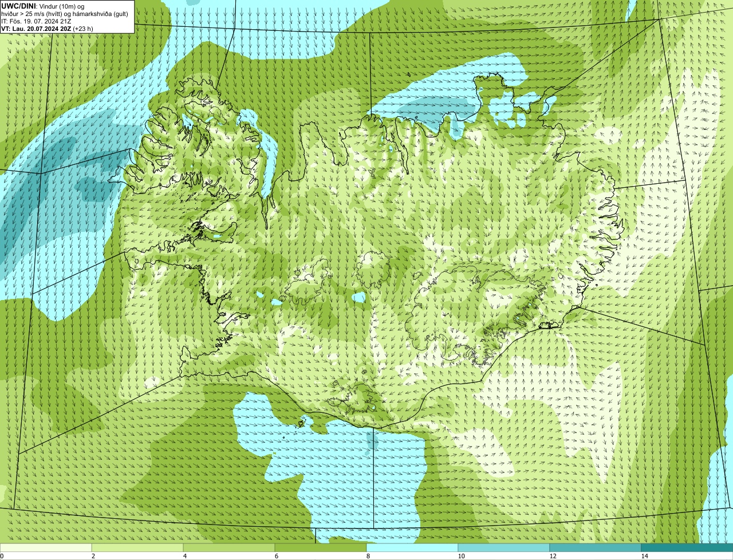Click the legend scale label "2"
The width and height of the screenshot is (733, 560).
(93, 556)
